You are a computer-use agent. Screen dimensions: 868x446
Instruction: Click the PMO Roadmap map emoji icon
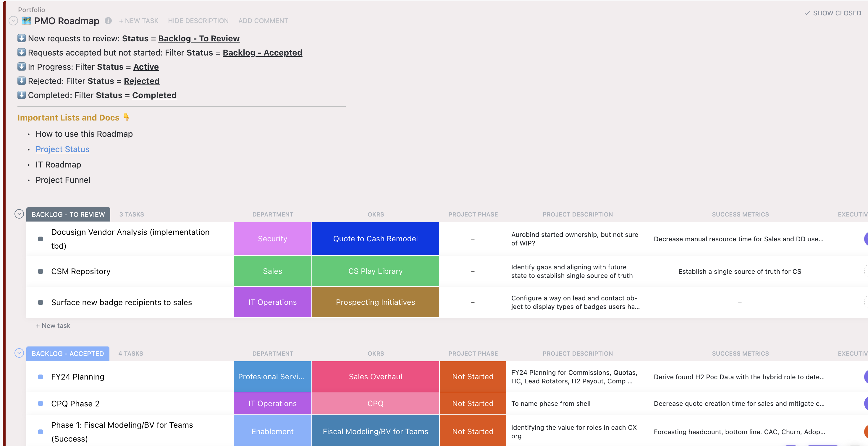click(26, 21)
